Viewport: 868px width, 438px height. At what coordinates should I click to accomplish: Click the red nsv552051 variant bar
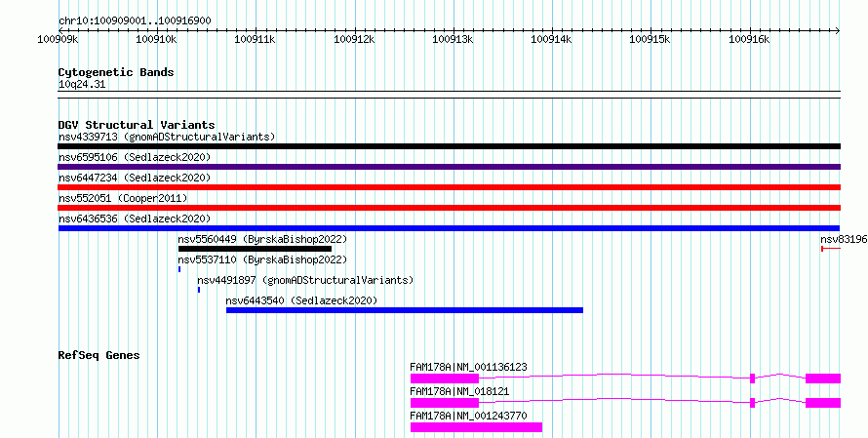(449, 208)
